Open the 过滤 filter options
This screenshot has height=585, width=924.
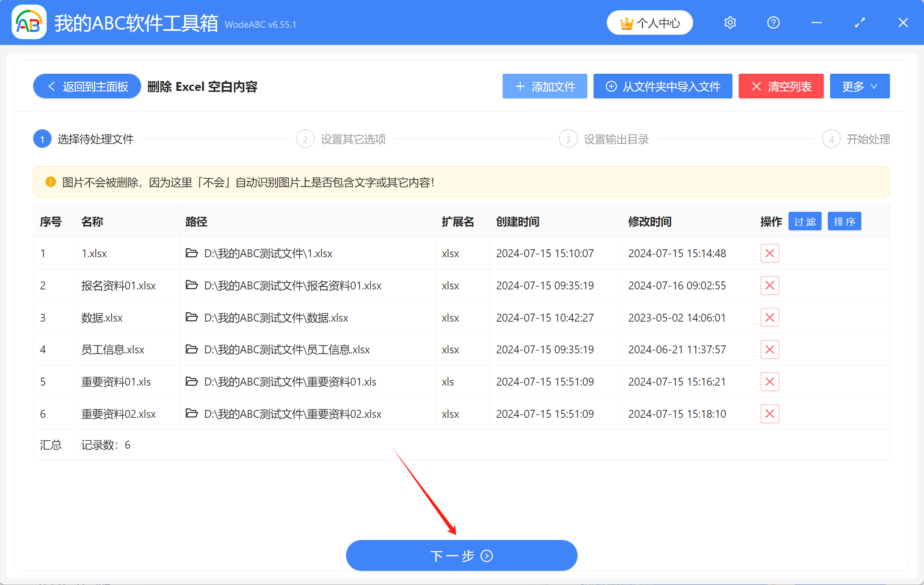(x=804, y=221)
